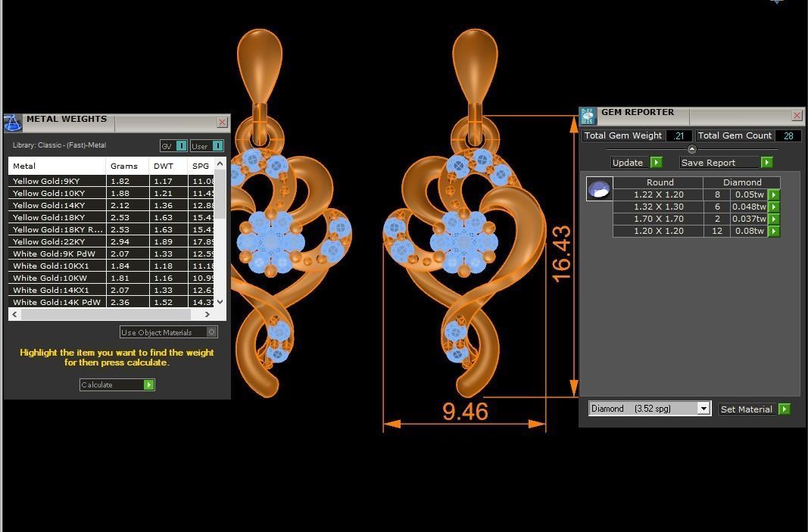Close the Gem Reporter panel
This screenshot has height=532, width=808.
click(797, 115)
